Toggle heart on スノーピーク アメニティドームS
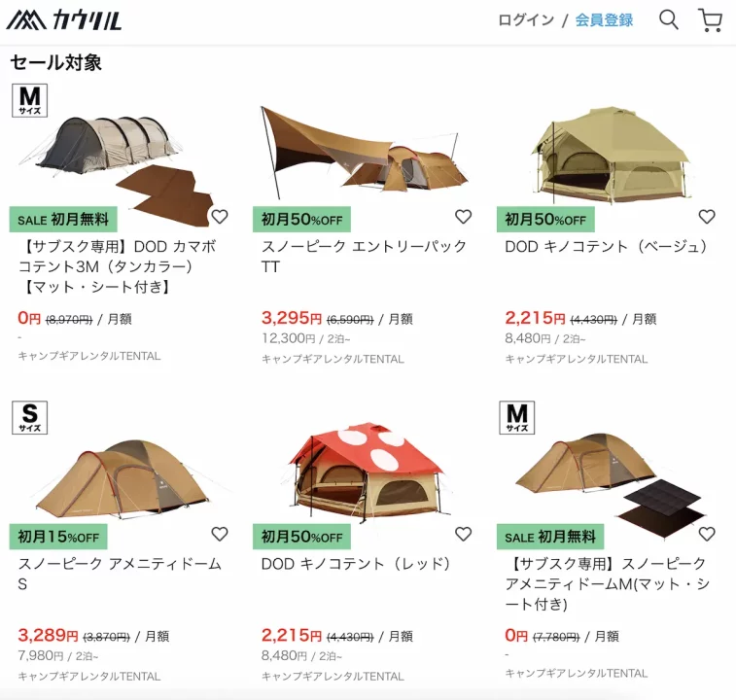 point(220,534)
